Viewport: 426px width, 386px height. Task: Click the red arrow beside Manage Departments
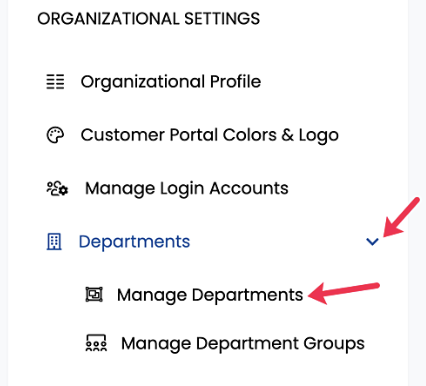[x=344, y=293]
